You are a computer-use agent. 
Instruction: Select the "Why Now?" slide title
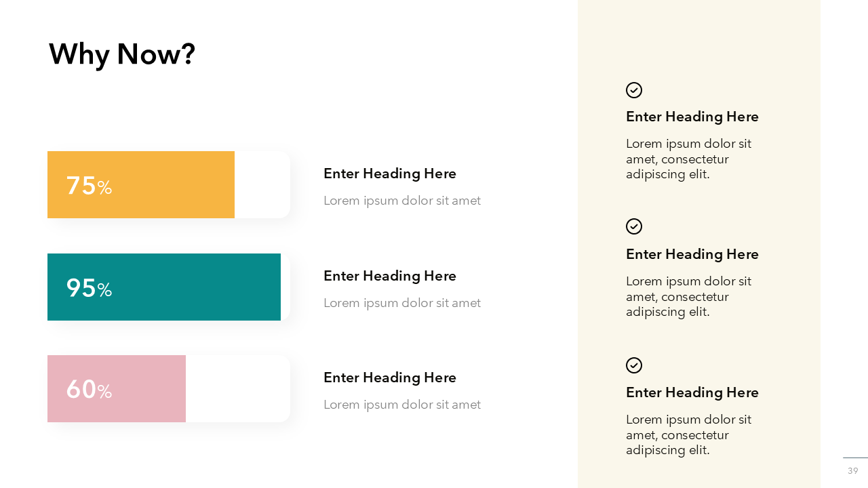[122, 54]
